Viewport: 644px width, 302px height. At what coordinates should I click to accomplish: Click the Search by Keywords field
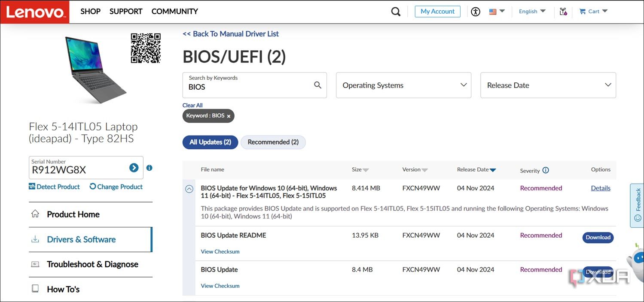pos(249,85)
